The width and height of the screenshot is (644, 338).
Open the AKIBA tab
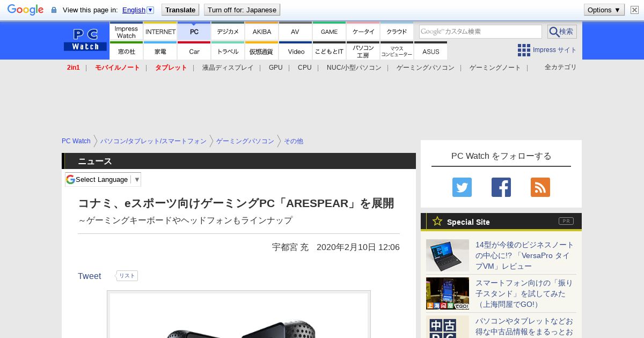262,32
